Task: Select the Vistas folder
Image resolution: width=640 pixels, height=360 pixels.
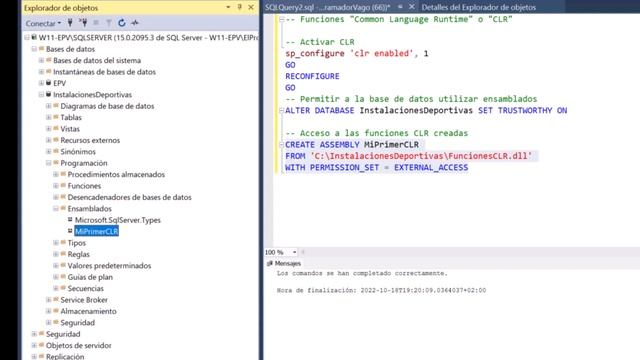Action: [x=70, y=129]
